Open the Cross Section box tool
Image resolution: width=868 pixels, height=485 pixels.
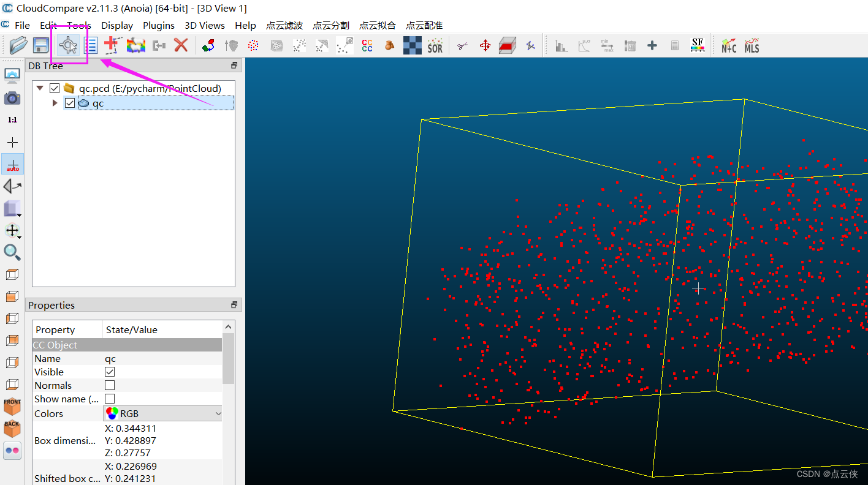click(507, 45)
